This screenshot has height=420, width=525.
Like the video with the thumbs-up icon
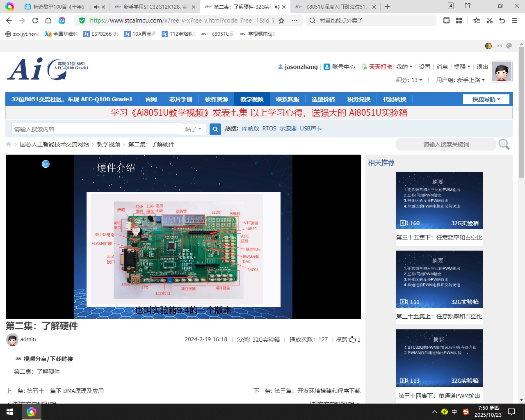[352, 339]
